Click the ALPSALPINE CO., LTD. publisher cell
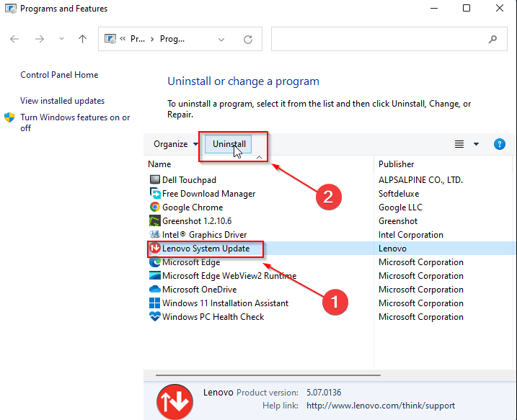This screenshot has height=420, width=517. coord(420,180)
